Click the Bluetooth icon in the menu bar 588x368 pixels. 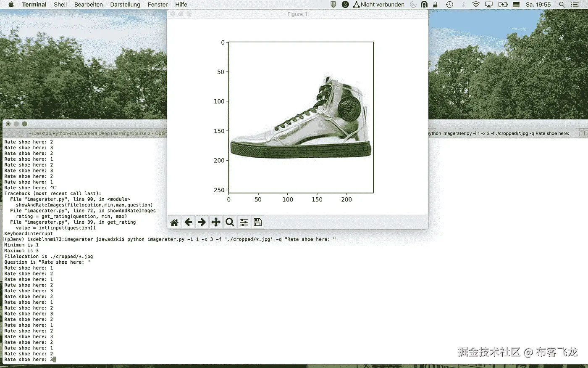click(x=464, y=5)
